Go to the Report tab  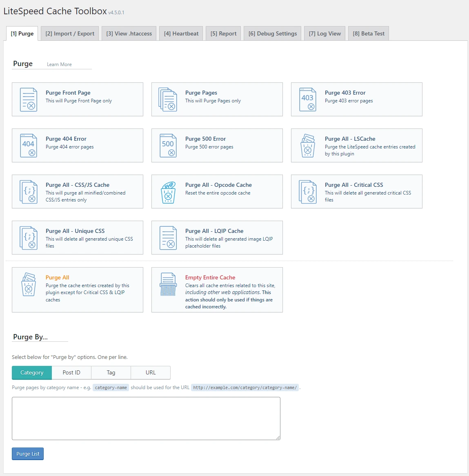coord(223,33)
